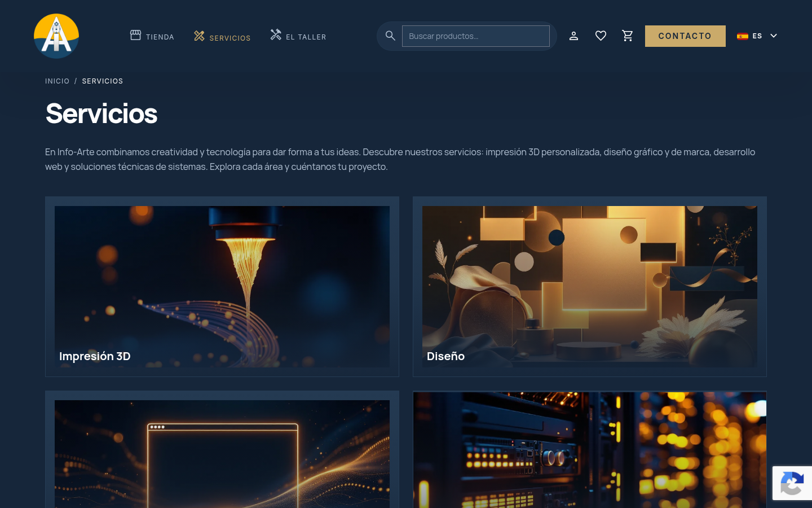The width and height of the screenshot is (812, 508).
Task: Open the shopping cart icon
Action: (x=628, y=36)
